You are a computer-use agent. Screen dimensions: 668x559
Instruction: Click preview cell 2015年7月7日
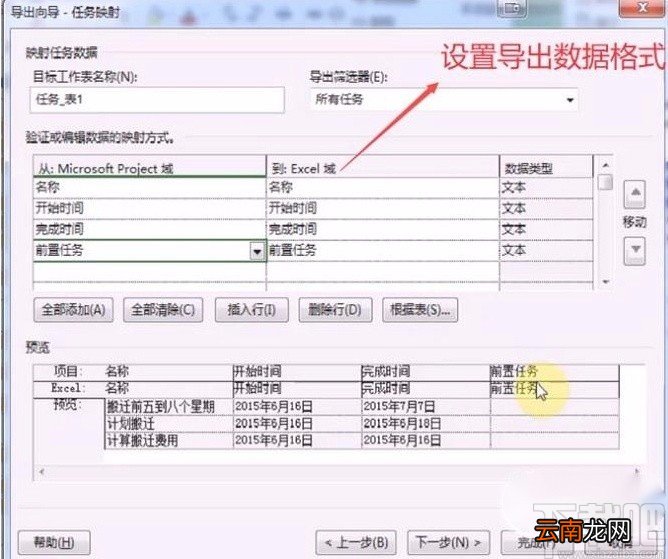click(x=426, y=406)
